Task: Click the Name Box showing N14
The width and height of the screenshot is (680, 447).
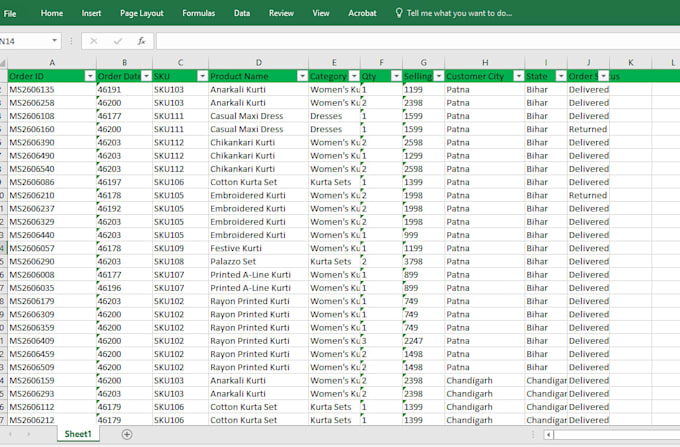Action: [x=24, y=41]
